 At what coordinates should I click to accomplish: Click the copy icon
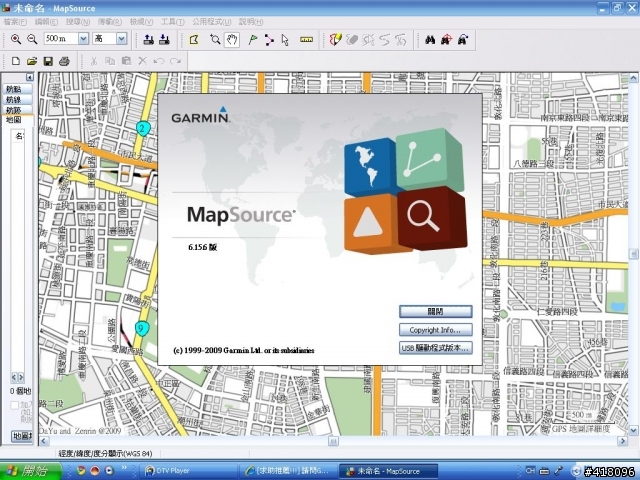(x=110, y=61)
